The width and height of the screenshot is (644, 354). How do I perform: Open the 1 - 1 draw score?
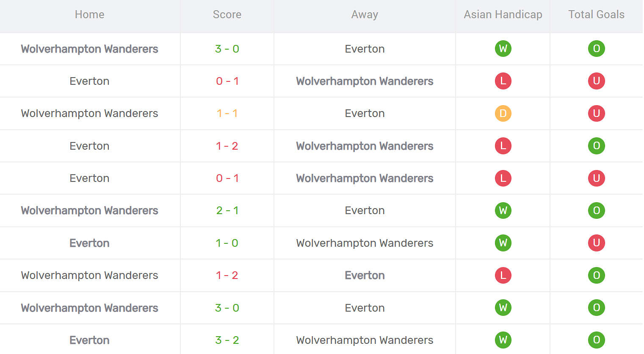[x=227, y=114]
